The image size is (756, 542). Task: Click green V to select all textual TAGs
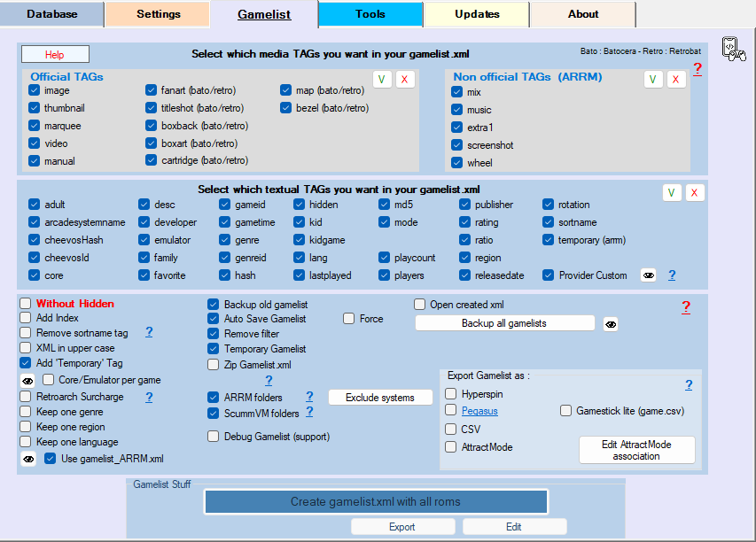[x=672, y=193]
